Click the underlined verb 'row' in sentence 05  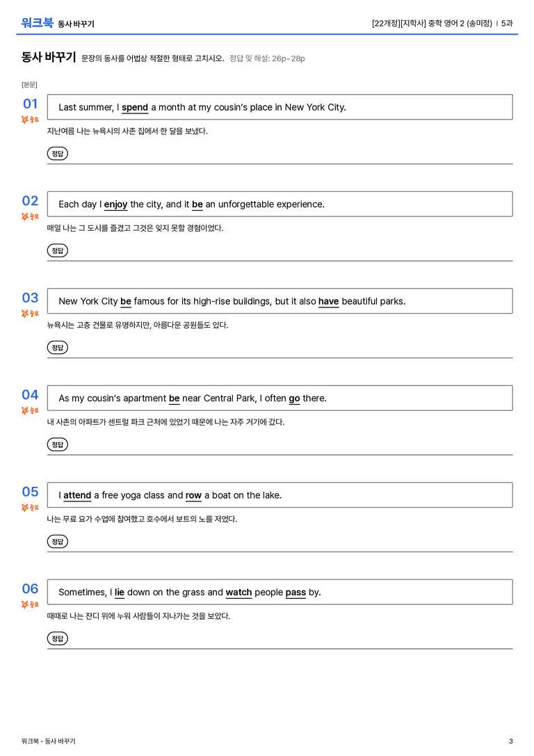click(x=193, y=496)
